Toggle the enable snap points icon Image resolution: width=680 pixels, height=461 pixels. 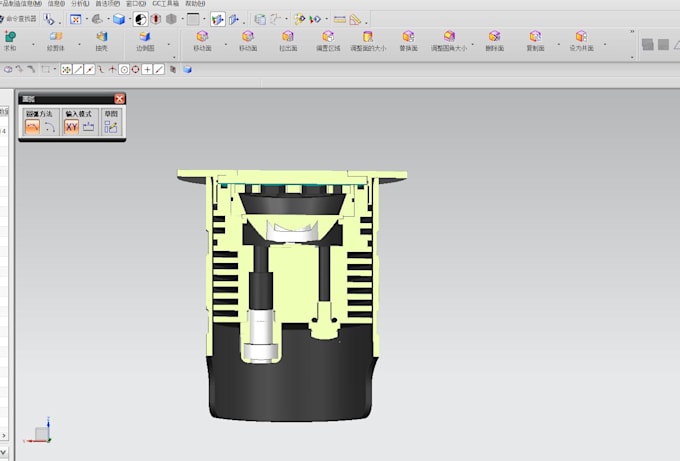coord(66,69)
